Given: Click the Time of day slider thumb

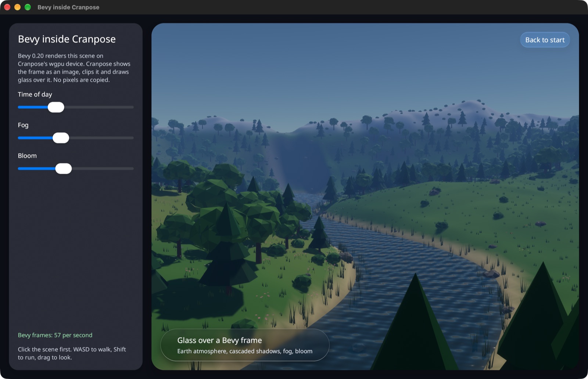Looking at the screenshot, I should click(56, 107).
